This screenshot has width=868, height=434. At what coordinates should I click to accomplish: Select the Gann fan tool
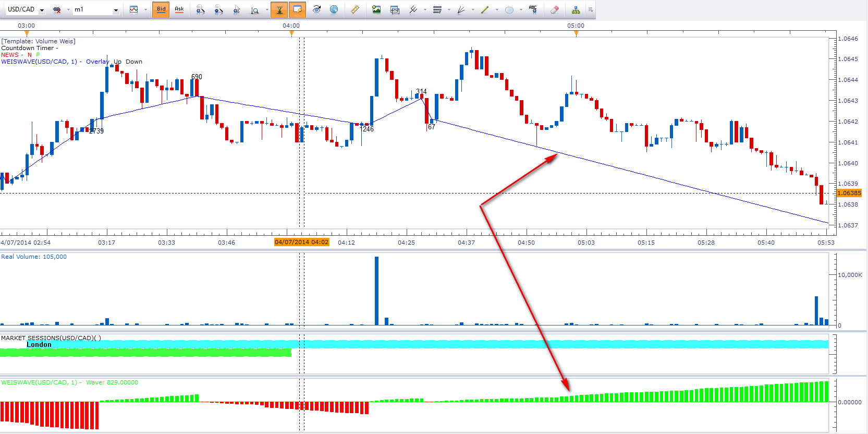[461, 9]
